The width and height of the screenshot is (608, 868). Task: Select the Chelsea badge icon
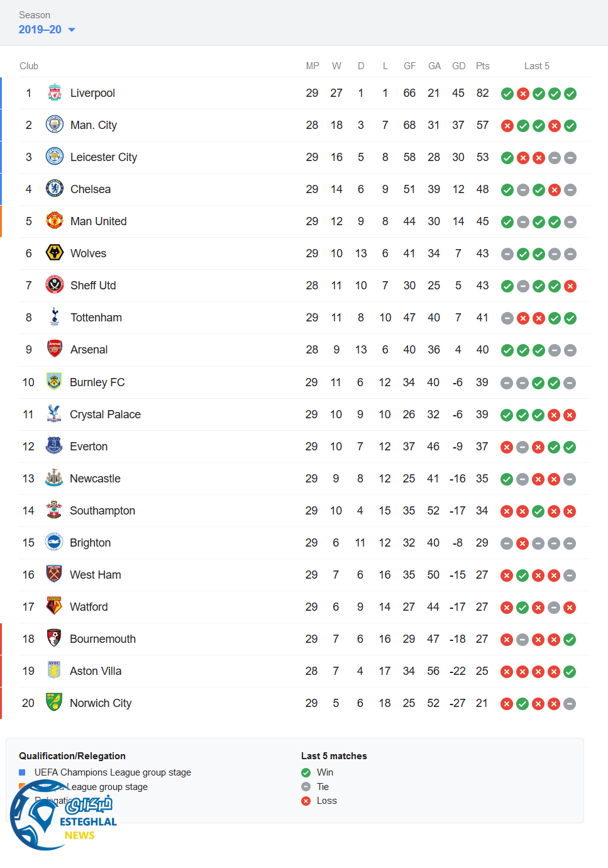tap(55, 189)
